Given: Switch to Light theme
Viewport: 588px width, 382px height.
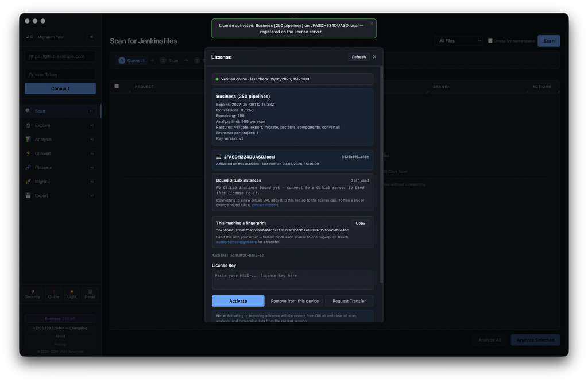Looking at the screenshot, I should tap(72, 294).
